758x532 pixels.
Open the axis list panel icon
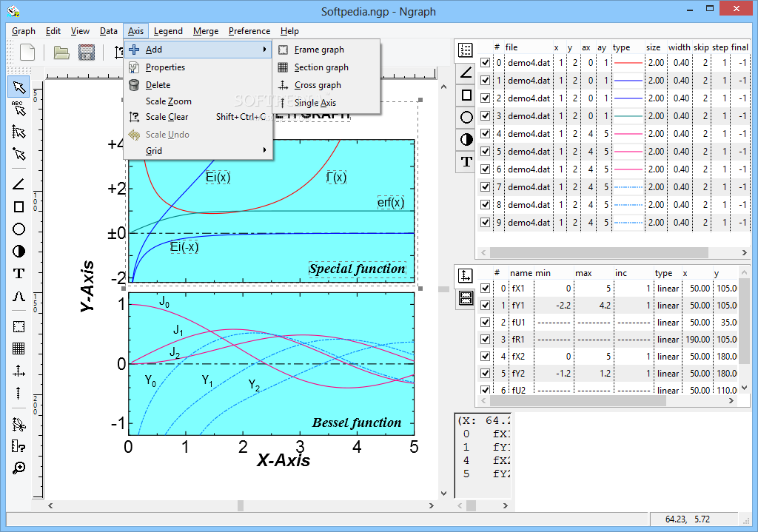point(465,276)
